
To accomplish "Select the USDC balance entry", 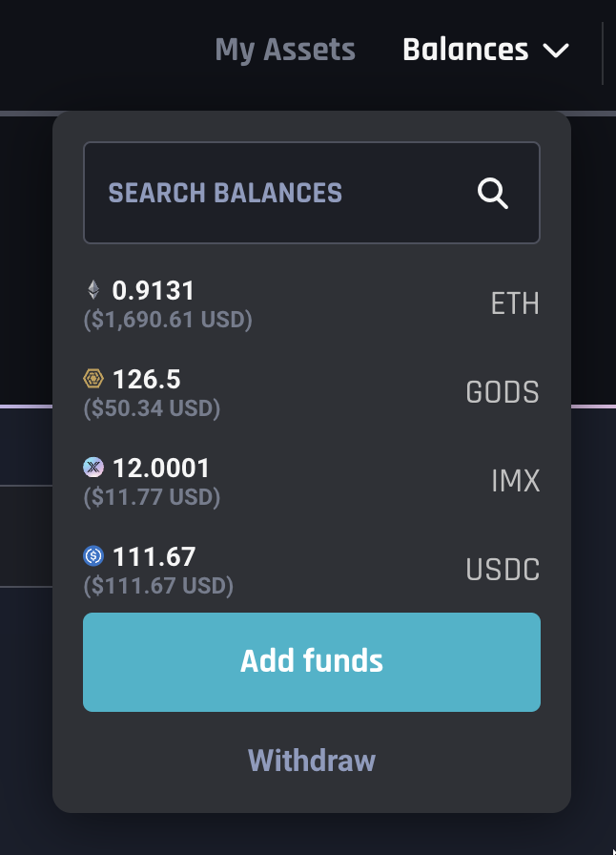I will pyautogui.click(x=311, y=568).
